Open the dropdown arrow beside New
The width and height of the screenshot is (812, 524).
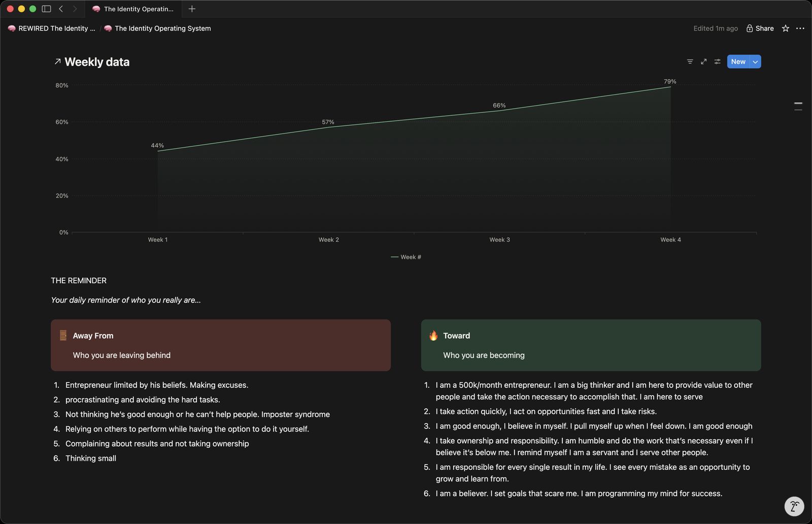[755, 61]
